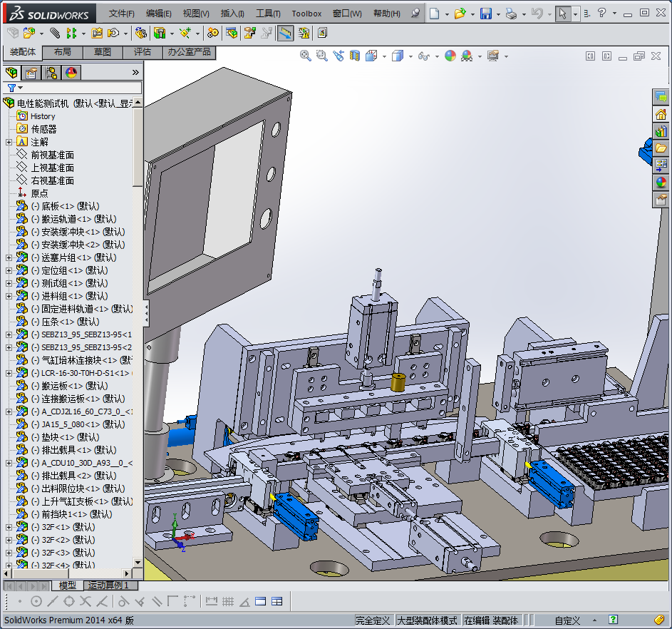Open the Design Library task pane tab
This screenshot has width=672, height=629.
[x=661, y=131]
